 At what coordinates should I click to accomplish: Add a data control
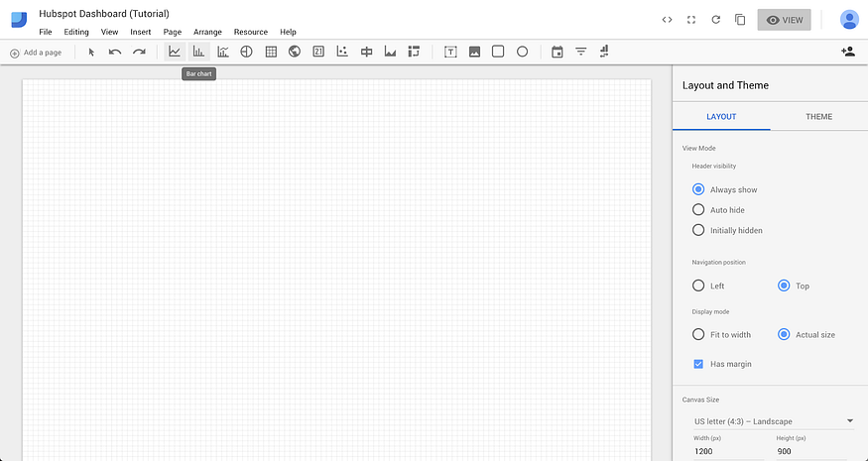pyautogui.click(x=604, y=52)
